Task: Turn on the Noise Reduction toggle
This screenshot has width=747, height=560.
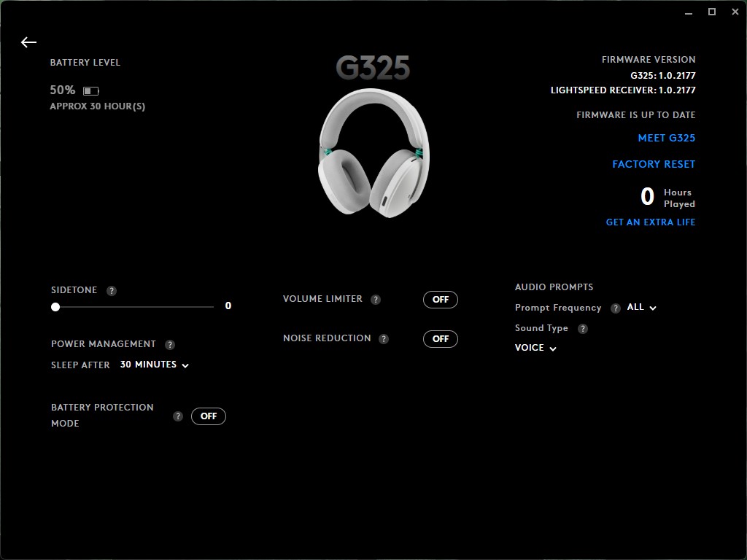Action: (x=441, y=339)
